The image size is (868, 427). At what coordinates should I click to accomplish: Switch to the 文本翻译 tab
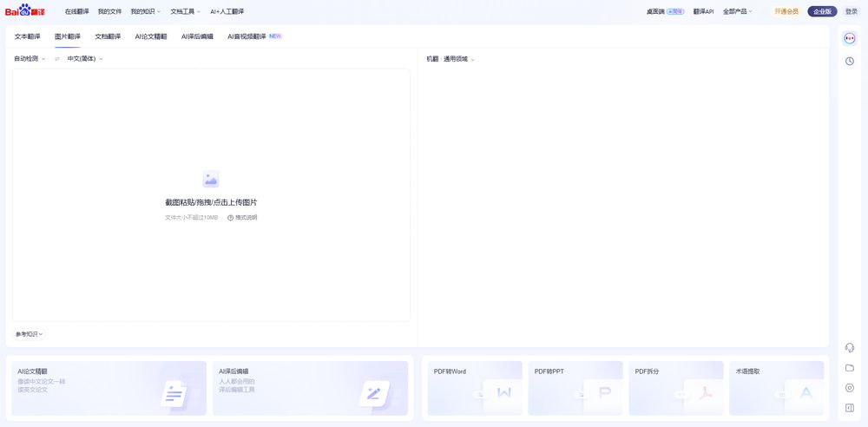(27, 36)
